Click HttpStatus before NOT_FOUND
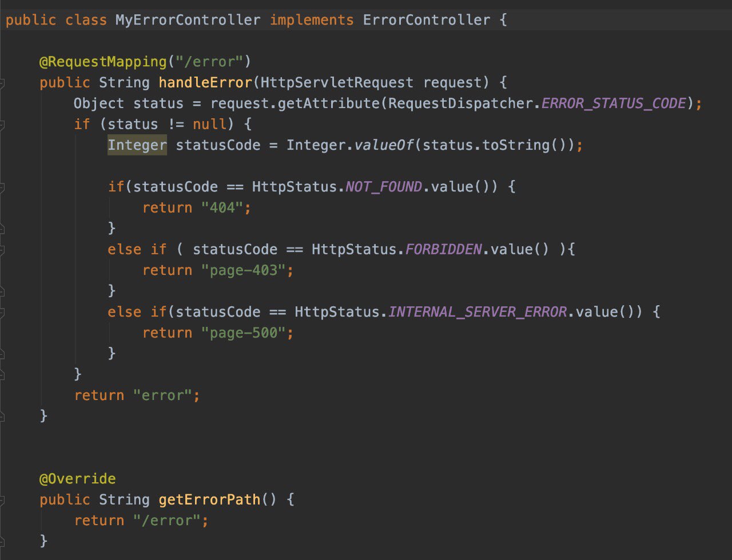The width and height of the screenshot is (732, 560). [295, 187]
